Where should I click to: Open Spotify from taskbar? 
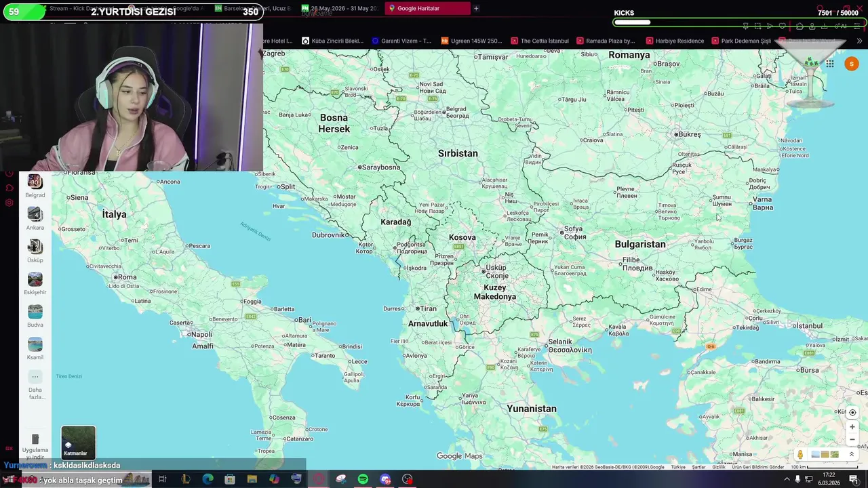point(363,479)
